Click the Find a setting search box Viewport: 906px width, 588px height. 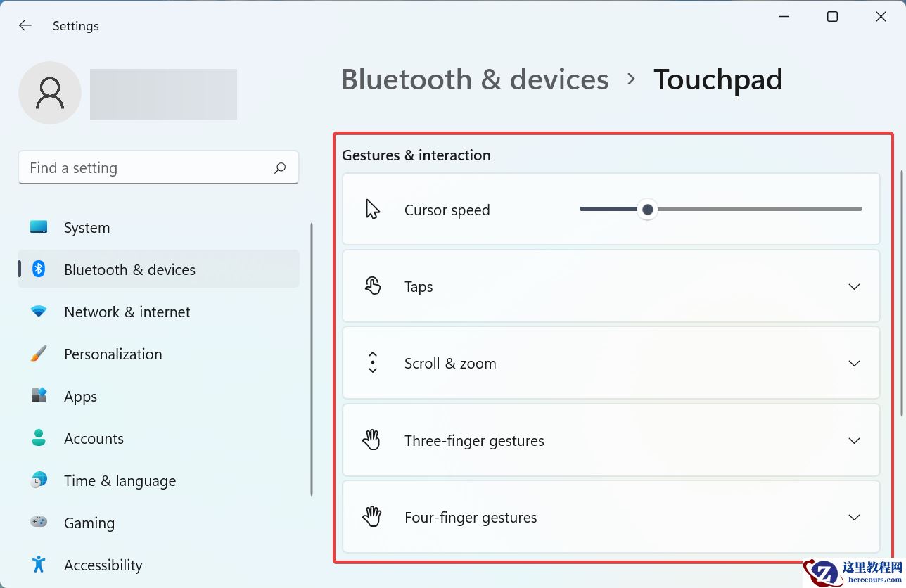[x=148, y=168]
